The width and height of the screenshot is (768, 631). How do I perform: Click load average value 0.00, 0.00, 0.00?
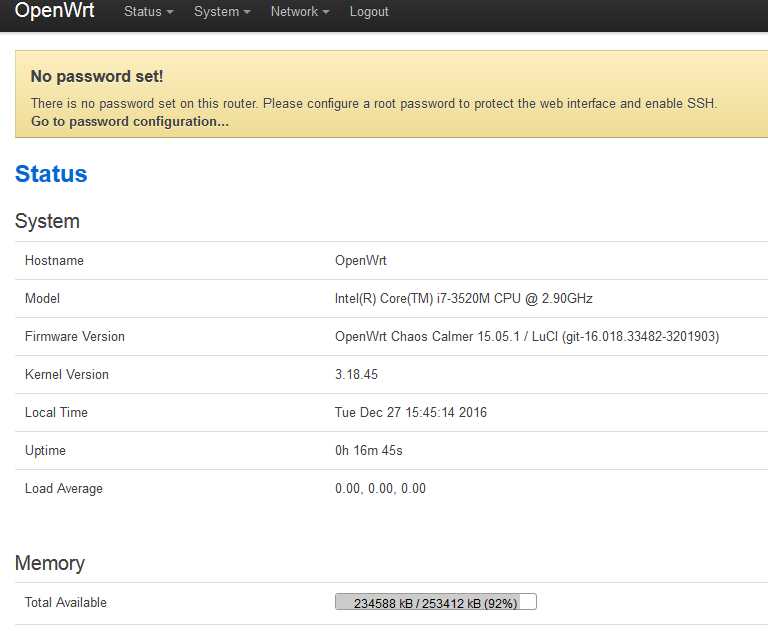(381, 488)
